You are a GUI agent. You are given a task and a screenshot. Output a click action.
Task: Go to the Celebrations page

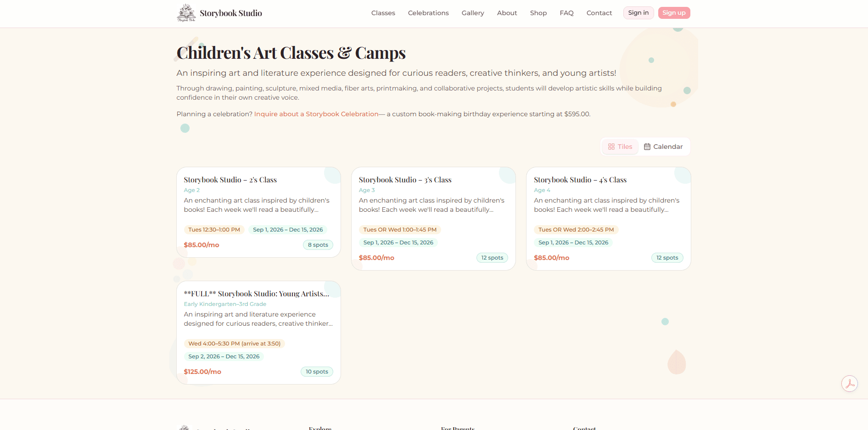[428, 13]
